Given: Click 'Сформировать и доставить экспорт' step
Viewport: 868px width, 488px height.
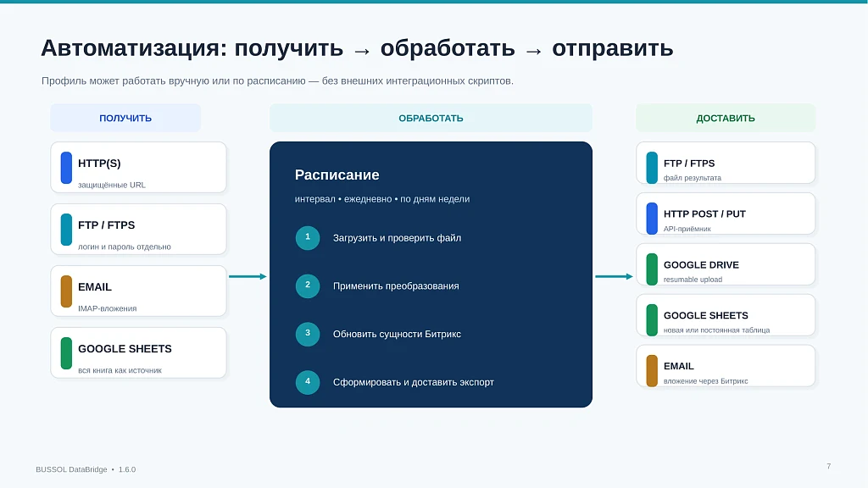Looking at the screenshot, I should [414, 382].
